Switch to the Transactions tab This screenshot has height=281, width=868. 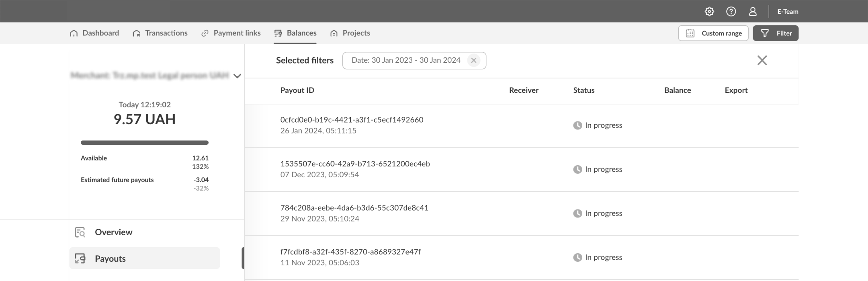(160, 33)
